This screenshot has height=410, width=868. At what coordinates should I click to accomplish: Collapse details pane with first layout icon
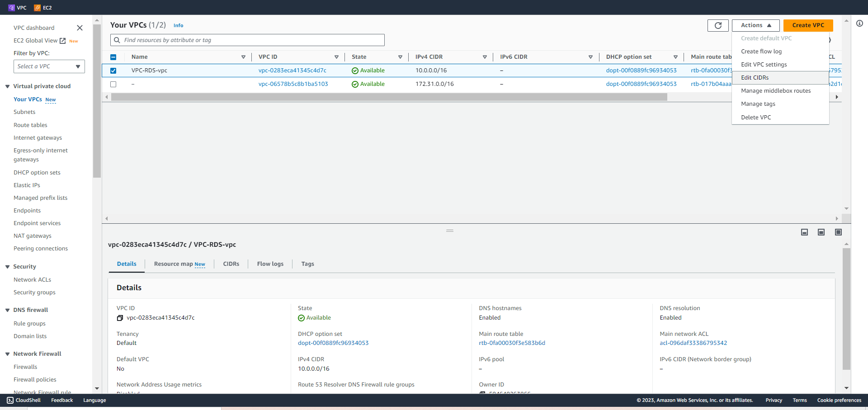pyautogui.click(x=804, y=232)
